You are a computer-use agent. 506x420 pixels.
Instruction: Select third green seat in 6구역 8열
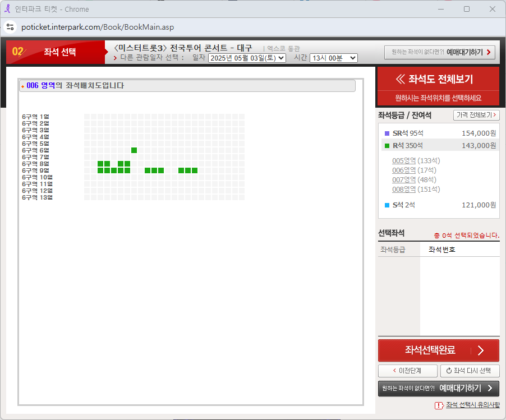pos(121,164)
